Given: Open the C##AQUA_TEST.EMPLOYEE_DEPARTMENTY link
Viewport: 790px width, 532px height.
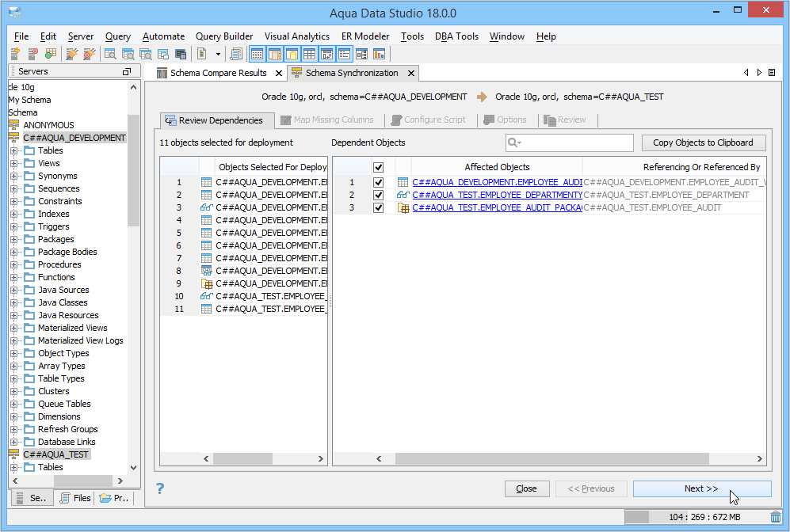Looking at the screenshot, I should [498, 195].
